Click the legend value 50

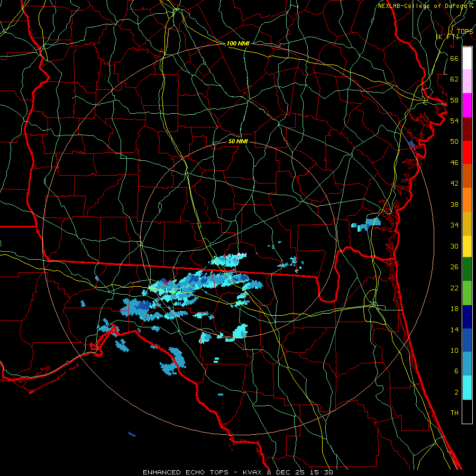[454, 141]
